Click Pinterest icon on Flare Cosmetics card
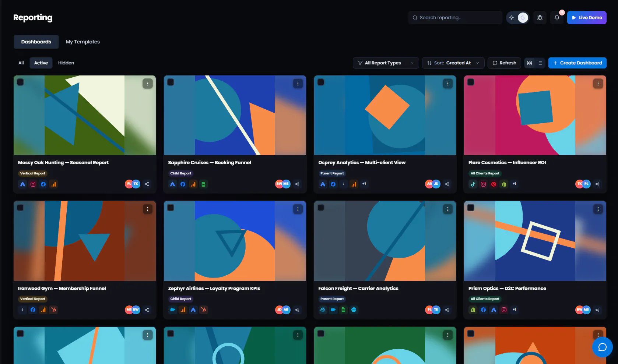Viewport: 618px width, 364px height. click(494, 184)
